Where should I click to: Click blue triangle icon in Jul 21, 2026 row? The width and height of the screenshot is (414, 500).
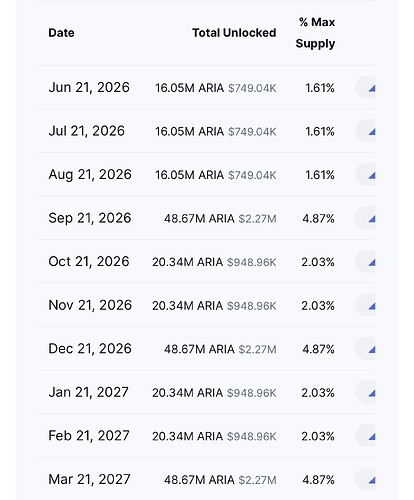tap(372, 132)
